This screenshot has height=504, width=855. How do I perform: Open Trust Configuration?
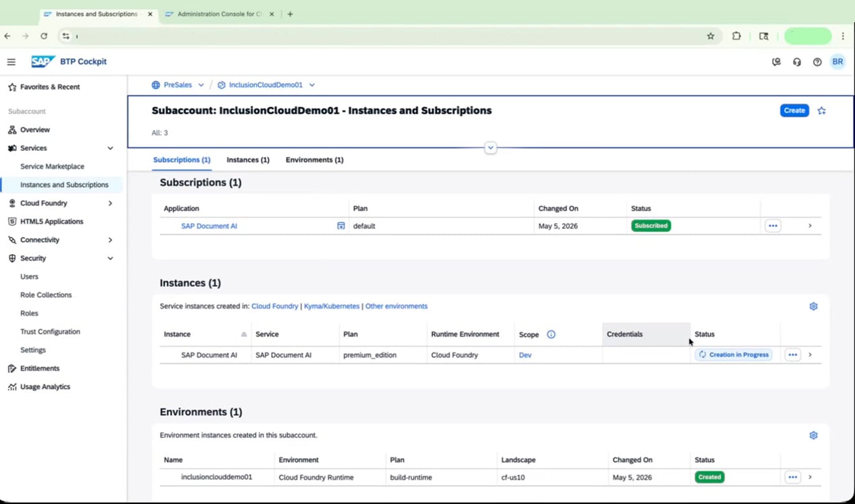[50, 332]
